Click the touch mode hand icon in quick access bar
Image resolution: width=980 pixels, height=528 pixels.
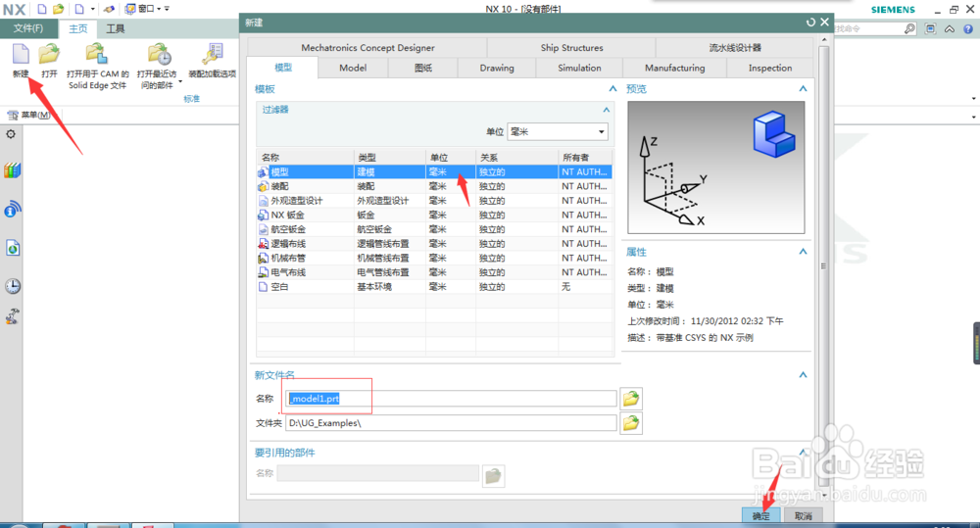110,9
